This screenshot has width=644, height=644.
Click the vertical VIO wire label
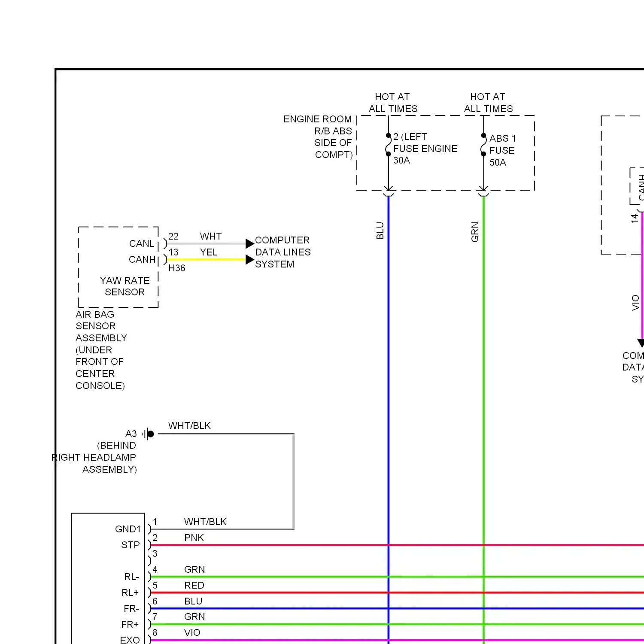[x=635, y=303]
